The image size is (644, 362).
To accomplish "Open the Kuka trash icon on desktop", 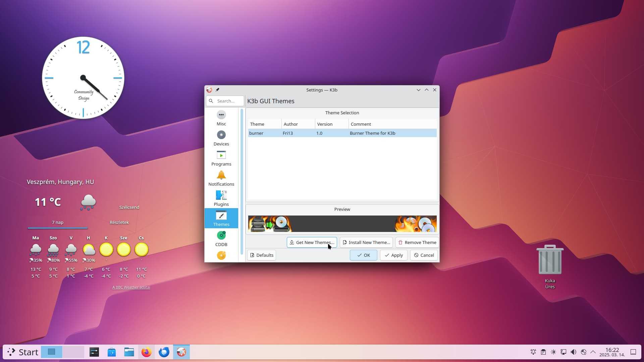I will click(x=550, y=267).
